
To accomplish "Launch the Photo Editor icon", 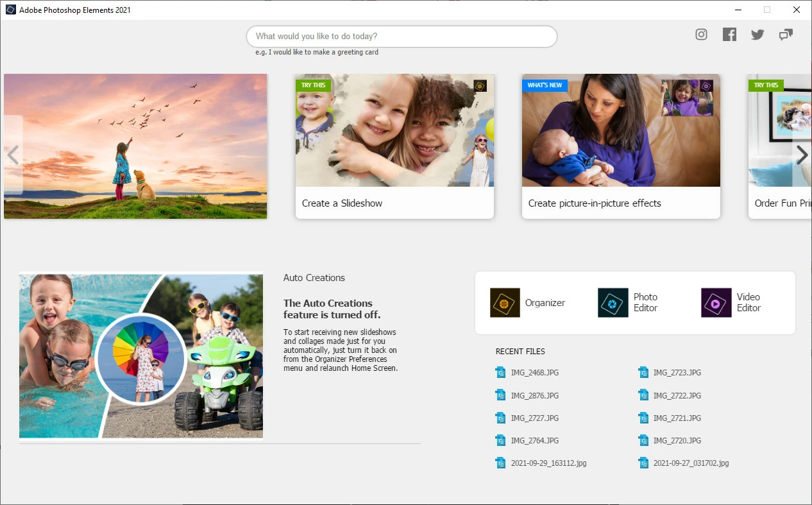I will click(x=613, y=303).
